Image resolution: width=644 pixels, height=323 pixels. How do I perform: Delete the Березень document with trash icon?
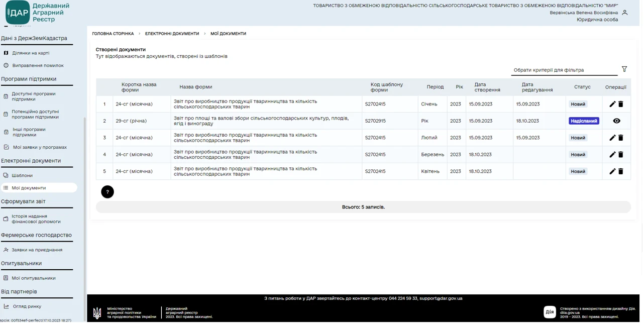coord(622,155)
